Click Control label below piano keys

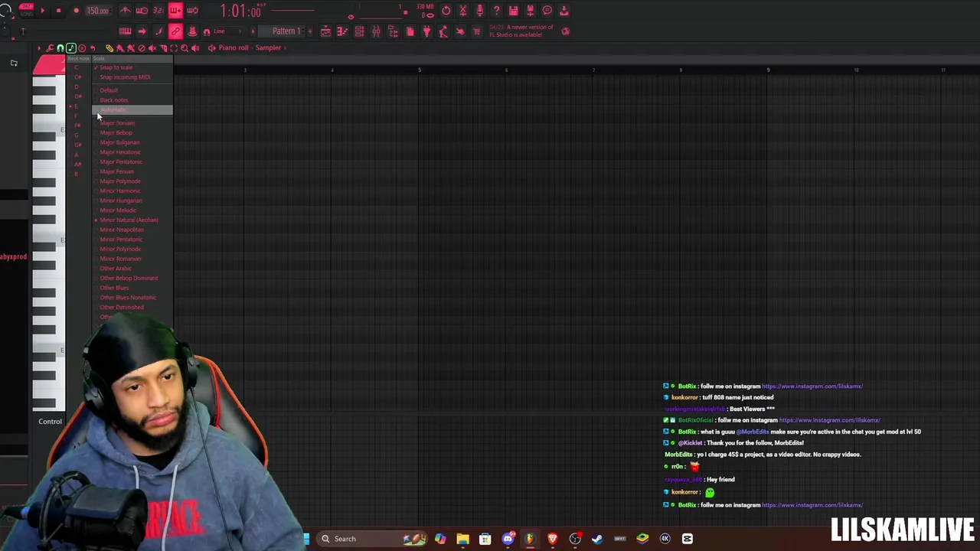point(50,422)
